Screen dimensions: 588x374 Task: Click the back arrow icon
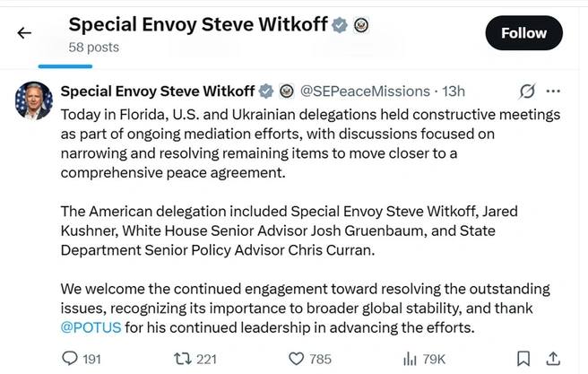pos(24,33)
